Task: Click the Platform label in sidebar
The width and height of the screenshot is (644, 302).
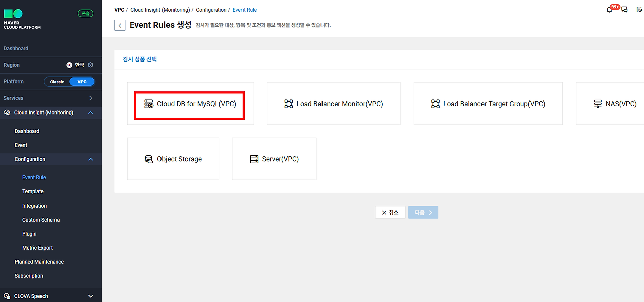Action: [14, 82]
